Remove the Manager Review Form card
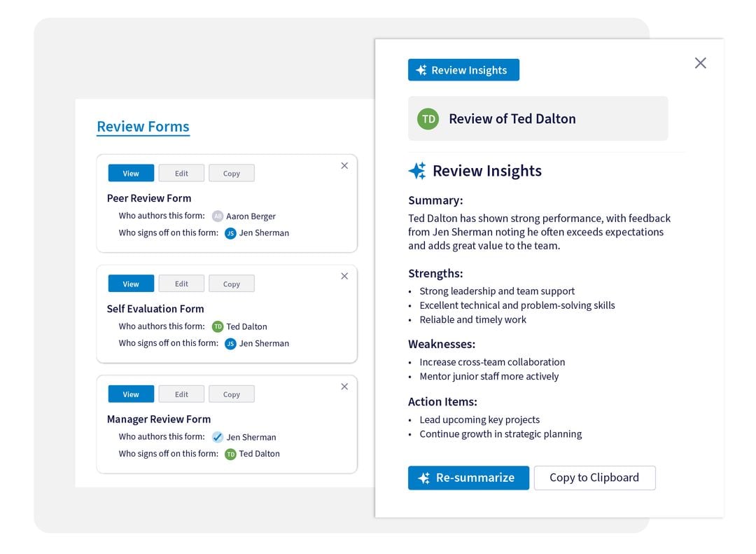 pos(344,387)
